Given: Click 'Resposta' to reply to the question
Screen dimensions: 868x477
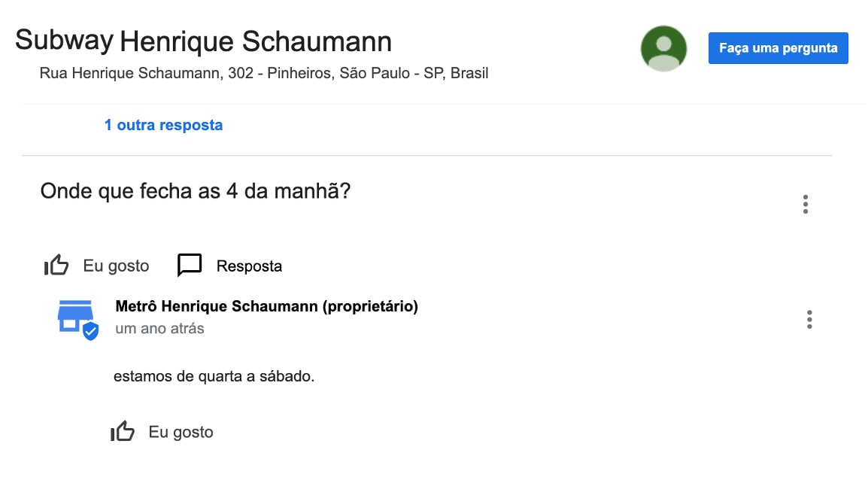Looking at the screenshot, I should click(x=249, y=266).
